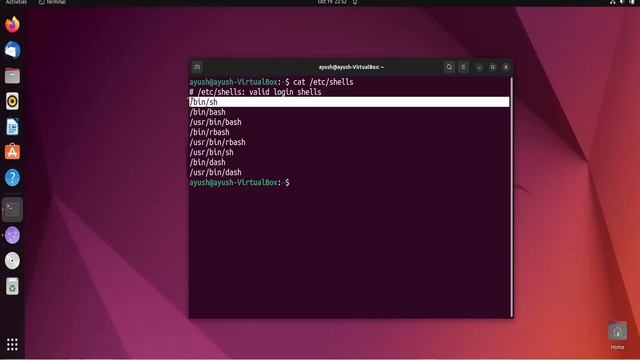Screen dimensions: 640x360
Task: Click the /bin/bash line
Action: coord(207,112)
